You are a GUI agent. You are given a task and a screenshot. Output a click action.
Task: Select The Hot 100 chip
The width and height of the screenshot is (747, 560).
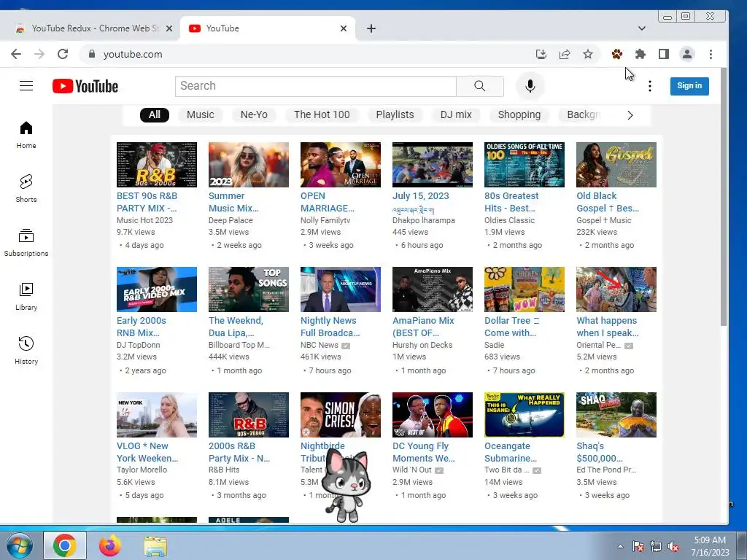click(322, 114)
